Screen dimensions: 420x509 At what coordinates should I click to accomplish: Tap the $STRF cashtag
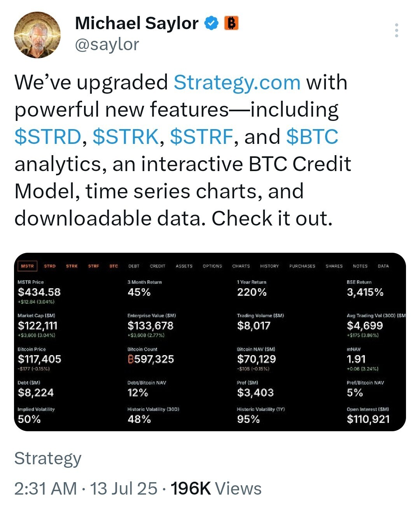click(x=201, y=137)
